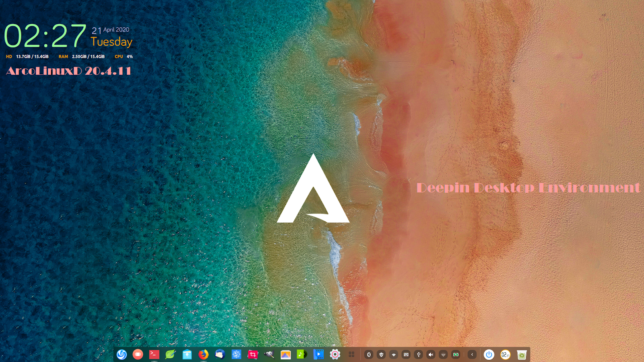Open the volume speaker tray icon
Viewport: 644px width, 362px height.
pos(431,354)
